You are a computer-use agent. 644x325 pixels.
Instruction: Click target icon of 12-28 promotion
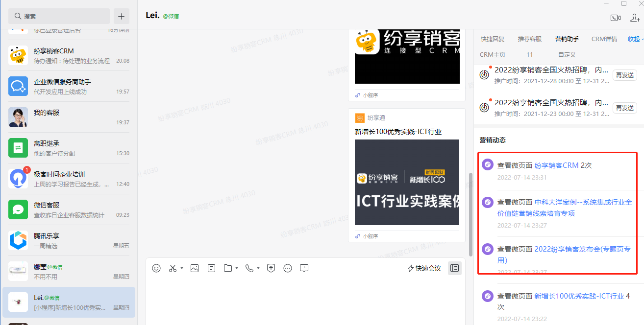pyautogui.click(x=484, y=75)
